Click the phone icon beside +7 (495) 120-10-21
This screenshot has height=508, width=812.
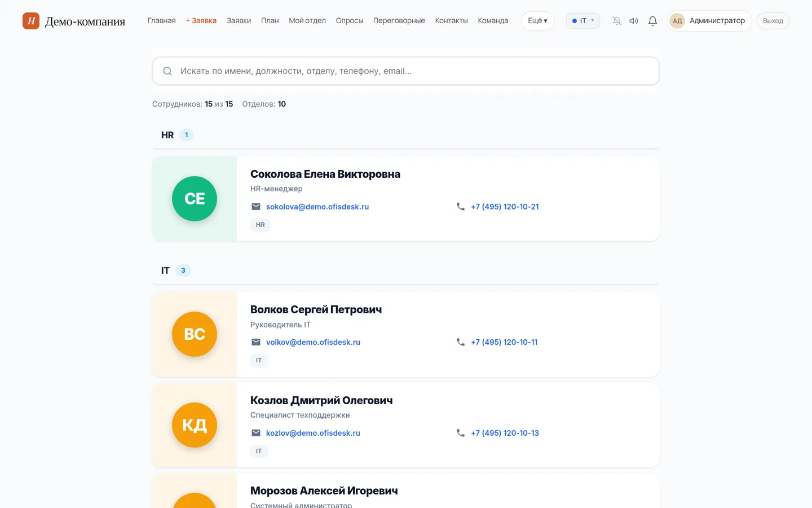point(461,207)
